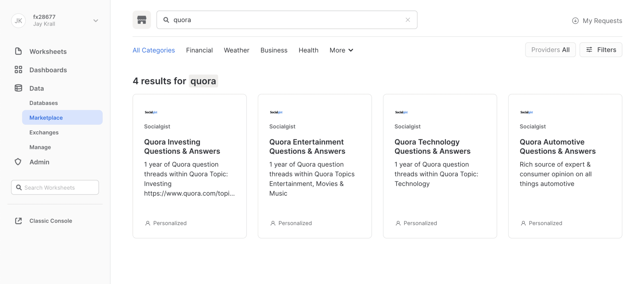The image size is (644, 284).
Task: Open Quora Entertainment Questions & Answers listing
Action: click(x=307, y=146)
